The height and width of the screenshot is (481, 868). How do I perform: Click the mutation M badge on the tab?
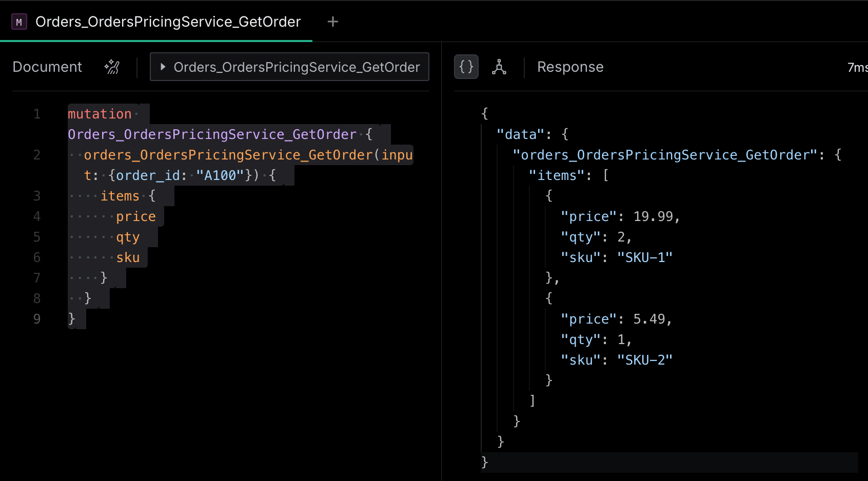pos(18,22)
